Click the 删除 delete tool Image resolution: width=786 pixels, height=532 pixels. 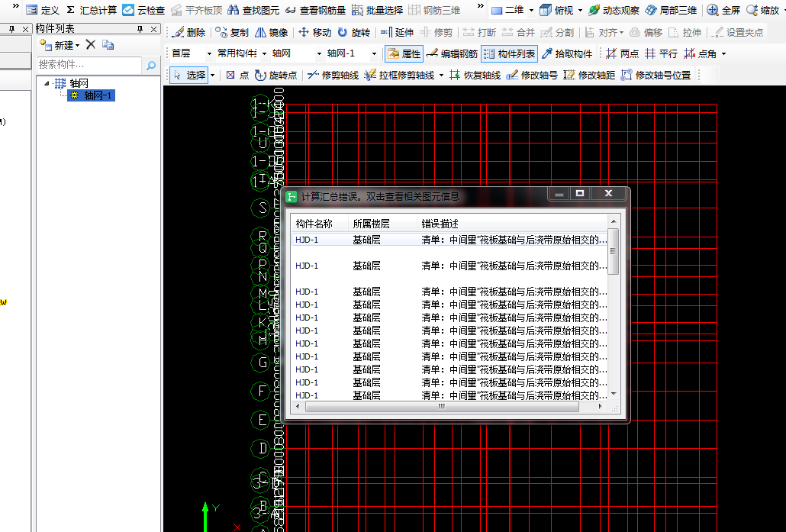[x=188, y=33]
